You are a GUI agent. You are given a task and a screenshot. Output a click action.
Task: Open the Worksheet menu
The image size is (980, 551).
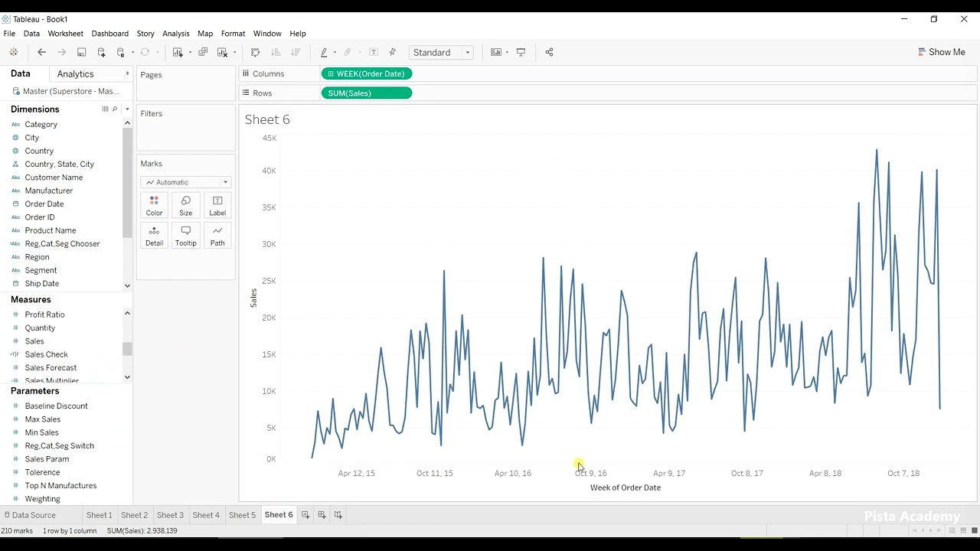coord(65,34)
